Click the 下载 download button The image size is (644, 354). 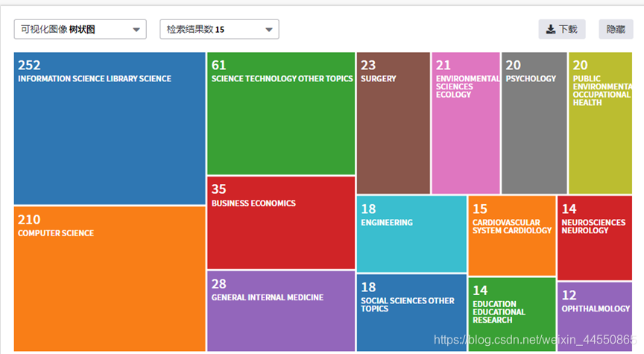pos(562,29)
